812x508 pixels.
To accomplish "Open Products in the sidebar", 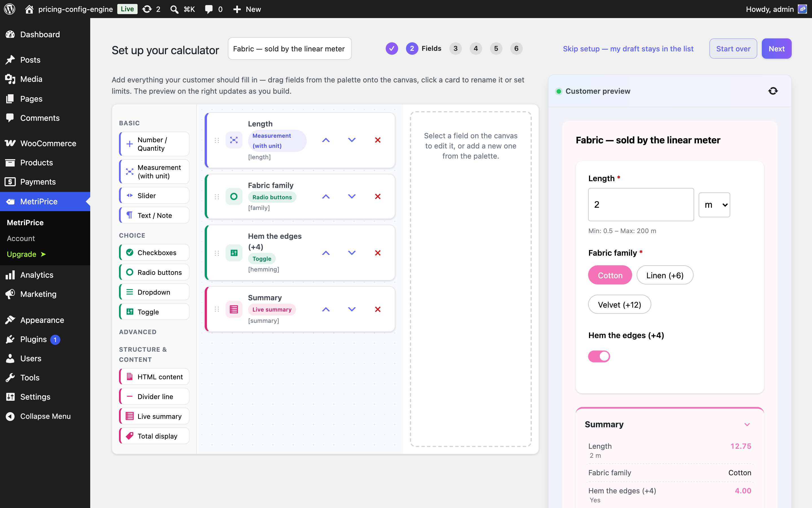I will (45, 163).
